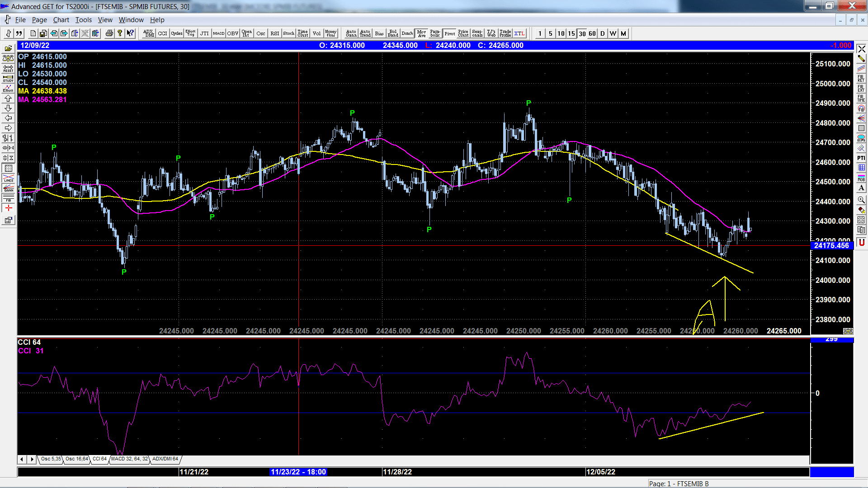Select the MOB tool

(x=861, y=178)
